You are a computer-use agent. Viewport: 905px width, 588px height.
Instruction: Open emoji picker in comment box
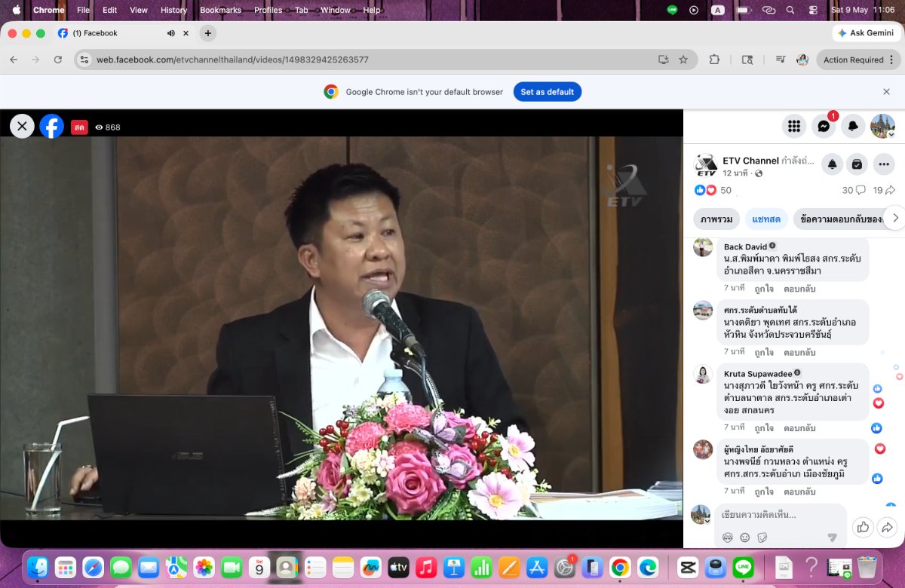pyautogui.click(x=745, y=537)
